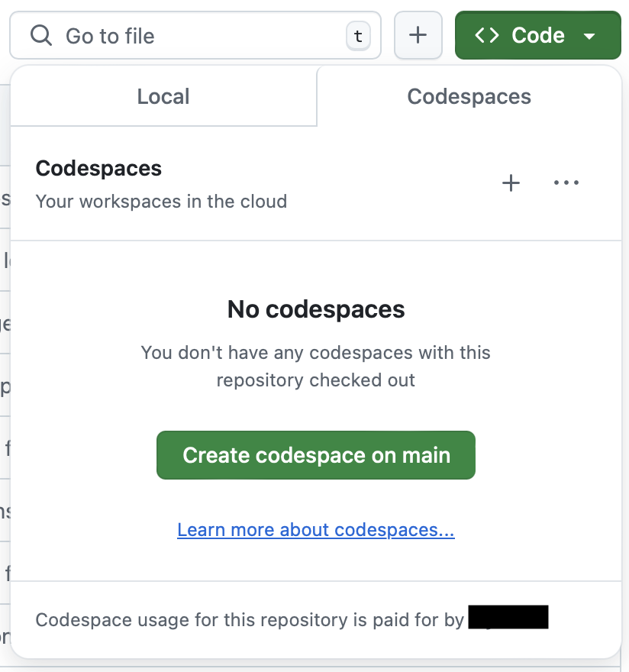Image resolution: width=629 pixels, height=672 pixels.
Task: Click the 't' keyboard shortcut badge
Action: coord(358,36)
